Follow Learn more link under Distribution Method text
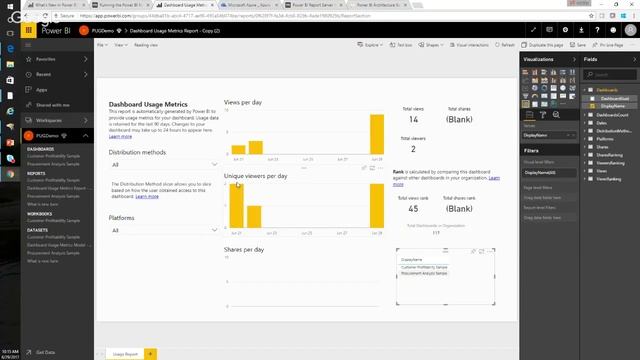 coord(147,196)
